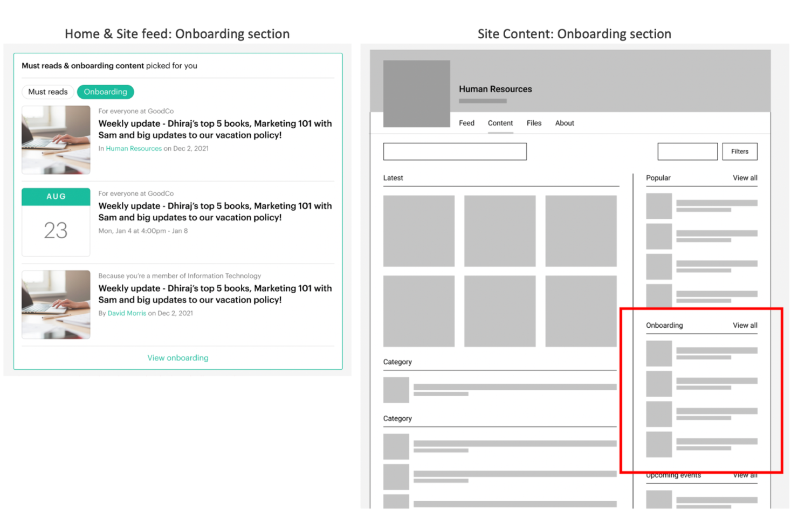Screen dimensions: 798x532
Task: Open the first post thumbnail image
Action: 56,140
